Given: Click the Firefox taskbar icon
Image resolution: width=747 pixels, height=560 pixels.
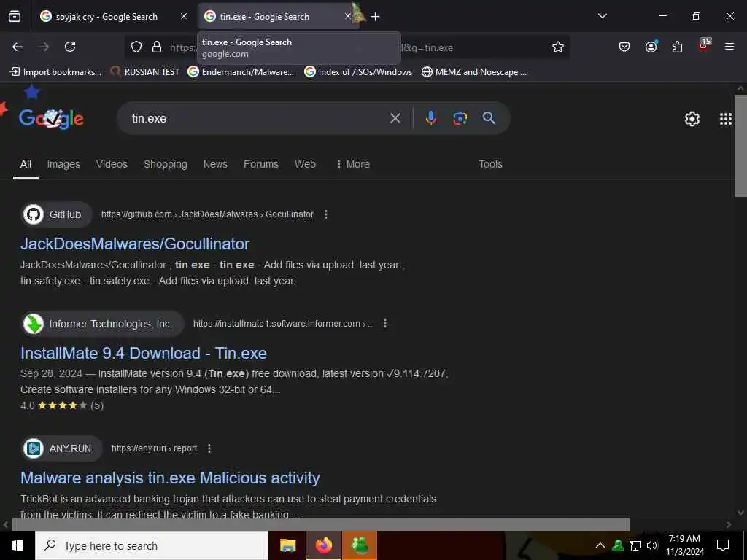Looking at the screenshot, I should click(323, 545).
